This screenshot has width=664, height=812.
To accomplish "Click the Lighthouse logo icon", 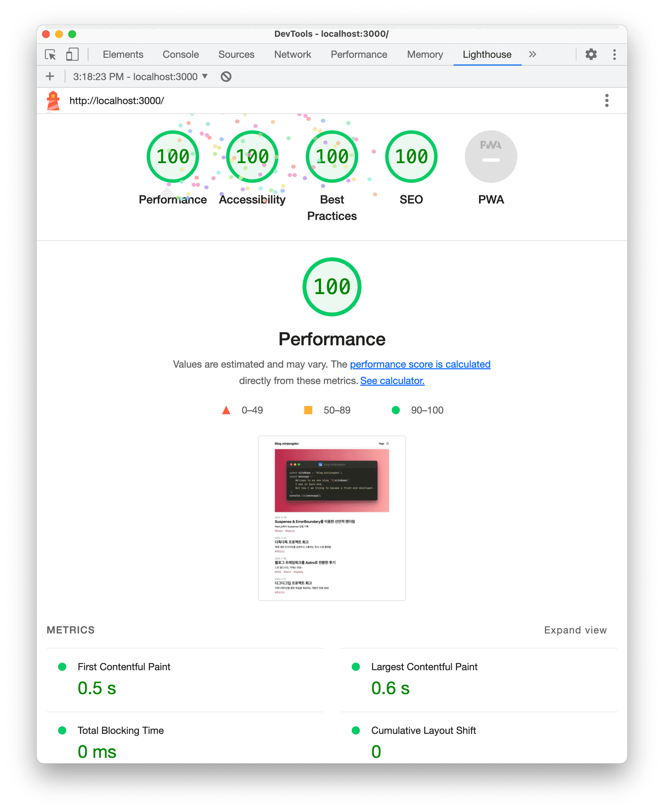I will tap(53, 101).
